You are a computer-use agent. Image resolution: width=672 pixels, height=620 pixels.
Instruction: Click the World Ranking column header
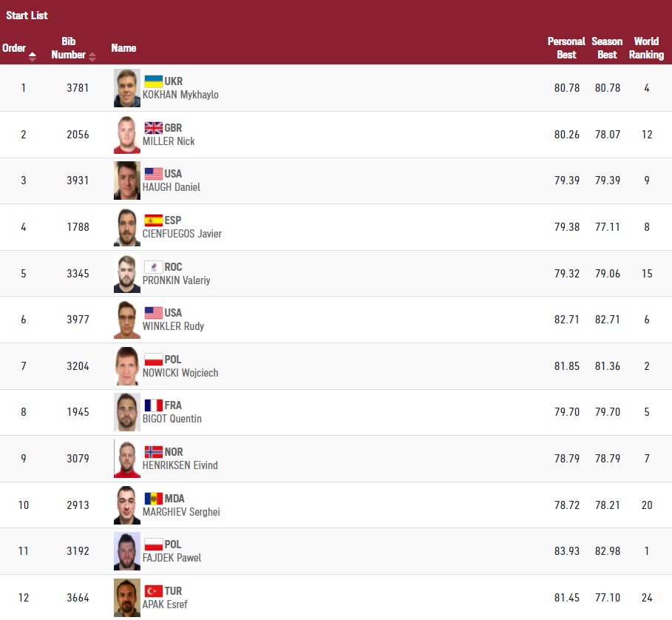(x=646, y=48)
